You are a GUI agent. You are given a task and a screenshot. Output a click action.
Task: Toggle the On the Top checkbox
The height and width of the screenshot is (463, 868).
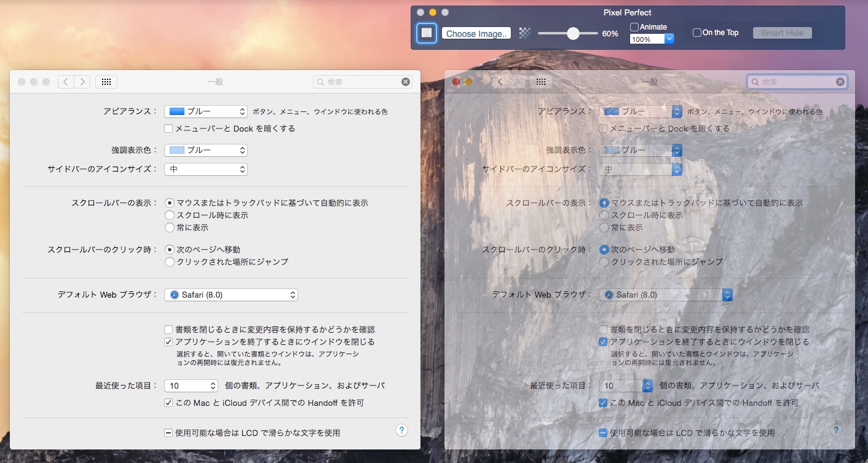(x=697, y=33)
